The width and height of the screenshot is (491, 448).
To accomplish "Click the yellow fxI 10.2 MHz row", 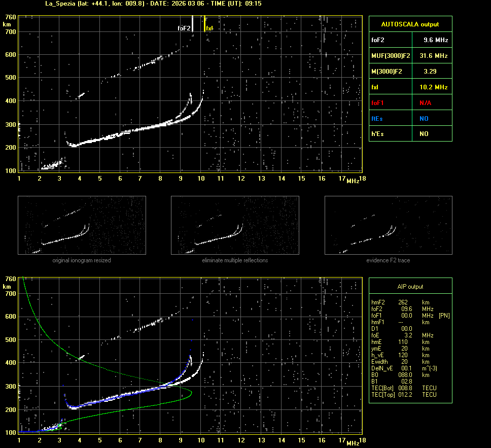I will point(410,87).
